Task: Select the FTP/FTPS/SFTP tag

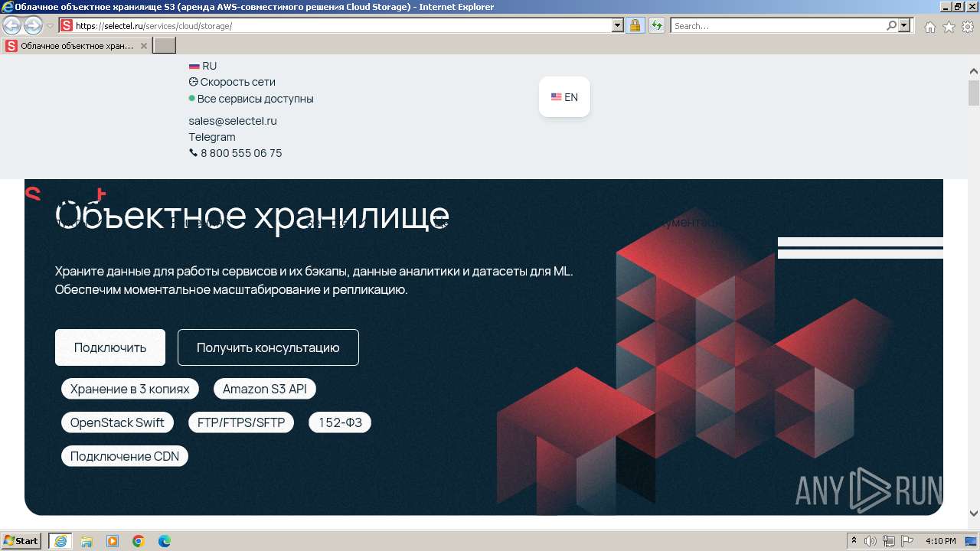Action: tap(241, 422)
